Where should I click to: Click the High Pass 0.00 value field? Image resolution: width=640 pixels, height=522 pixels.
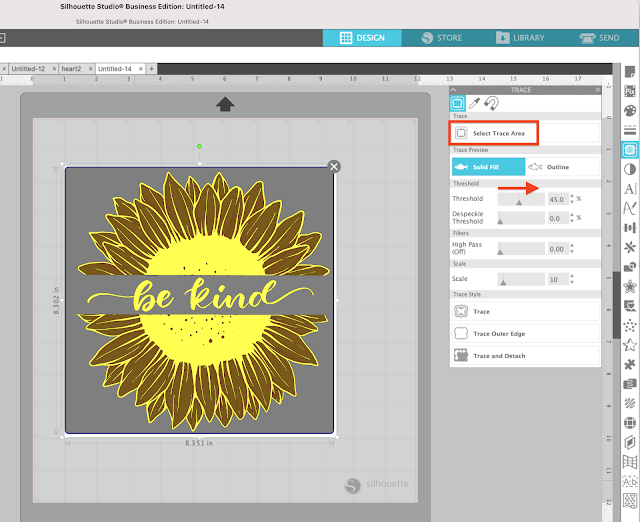tap(558, 249)
